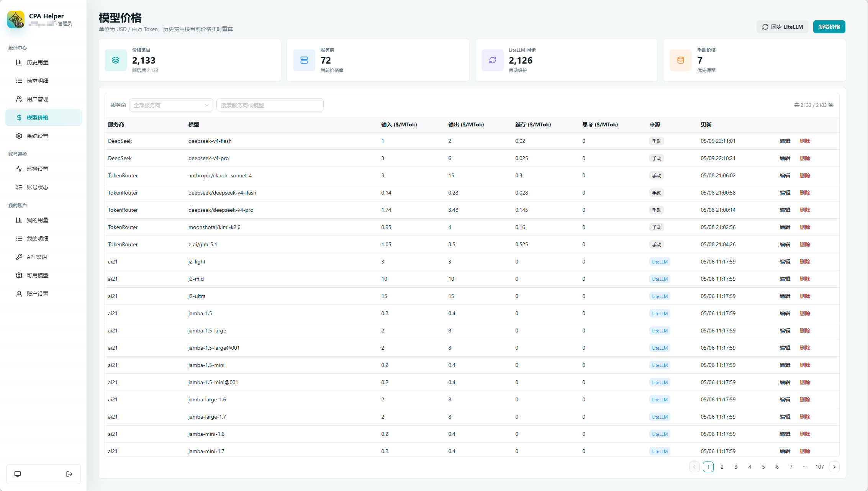The image size is (868, 491).
Task: Click 同步 LiteLLM button
Action: [782, 27]
